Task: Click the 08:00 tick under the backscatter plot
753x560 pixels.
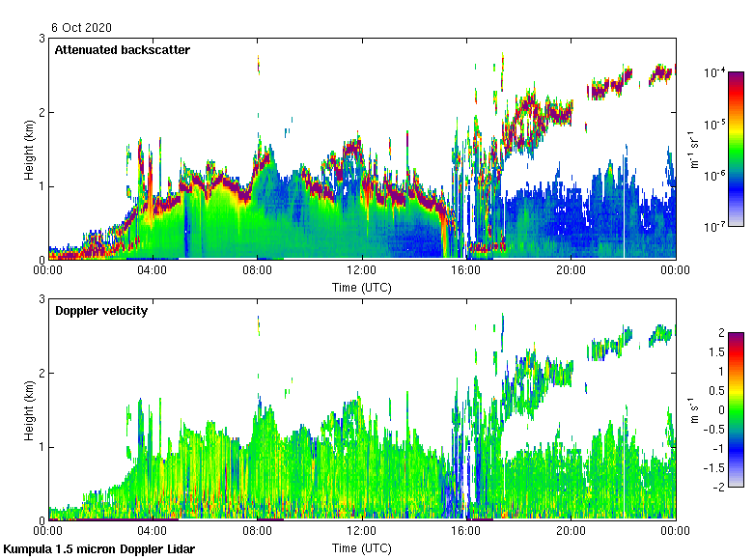Action: tap(258, 271)
